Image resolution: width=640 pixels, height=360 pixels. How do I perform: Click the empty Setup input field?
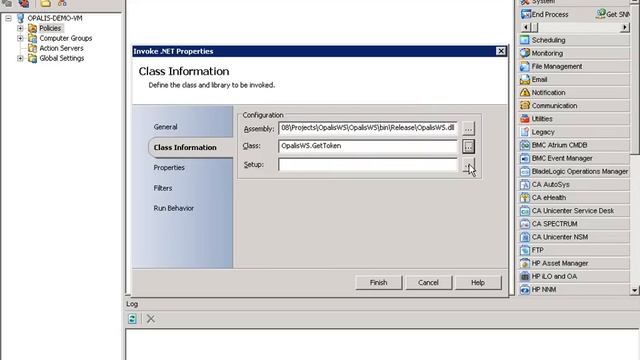coord(368,164)
